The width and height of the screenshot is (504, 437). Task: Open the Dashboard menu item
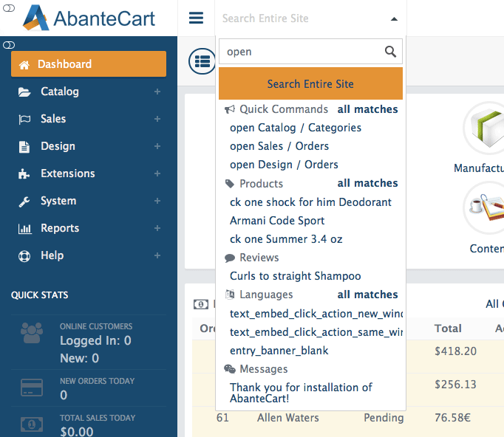(x=89, y=64)
